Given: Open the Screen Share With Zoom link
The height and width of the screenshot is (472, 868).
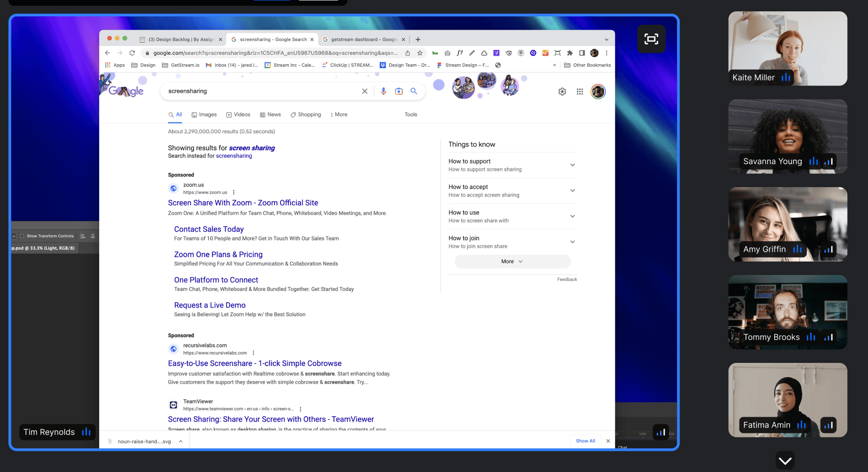Looking at the screenshot, I should click(243, 202).
